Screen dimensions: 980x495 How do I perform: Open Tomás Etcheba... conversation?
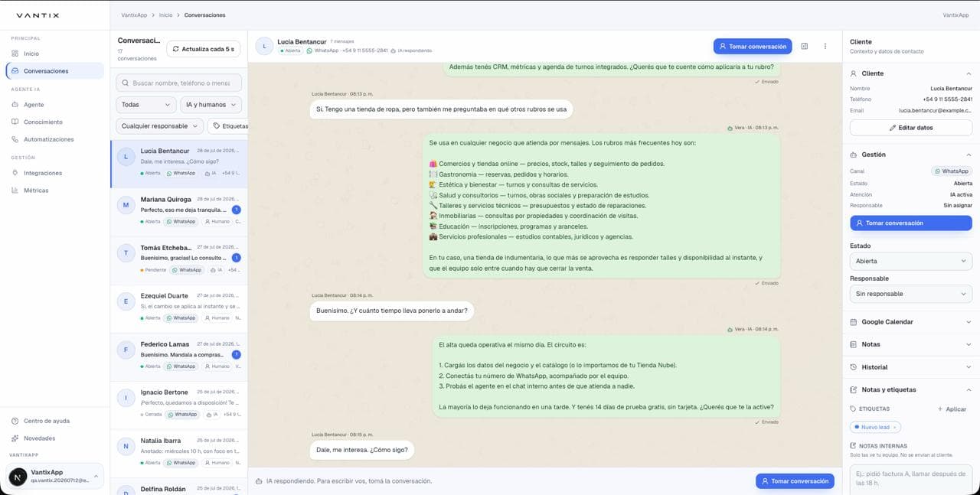pyautogui.click(x=179, y=260)
